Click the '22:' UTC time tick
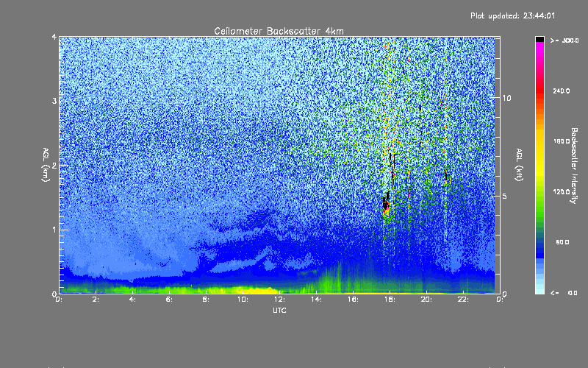Viewport: 588px width, 368px height. tap(463, 300)
